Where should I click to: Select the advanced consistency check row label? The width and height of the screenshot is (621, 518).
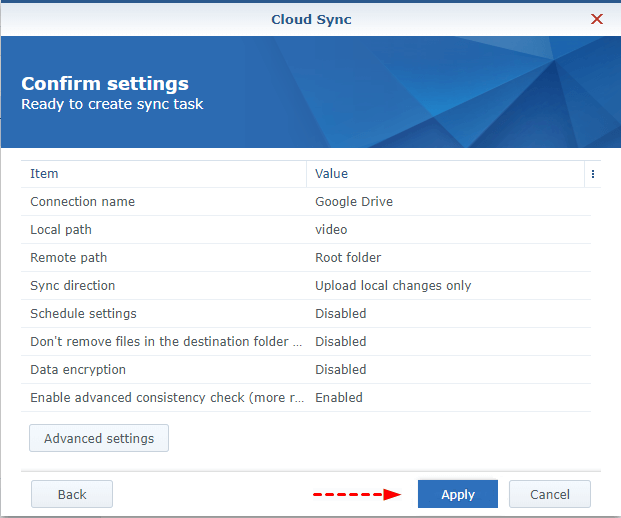167,398
